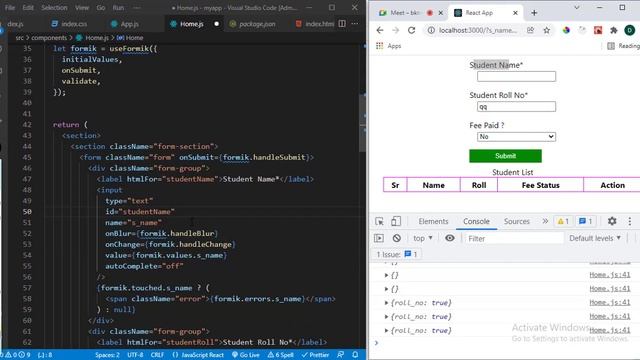
Task: Click the Home symbol breadcrumb
Action: pyautogui.click(x=130, y=38)
